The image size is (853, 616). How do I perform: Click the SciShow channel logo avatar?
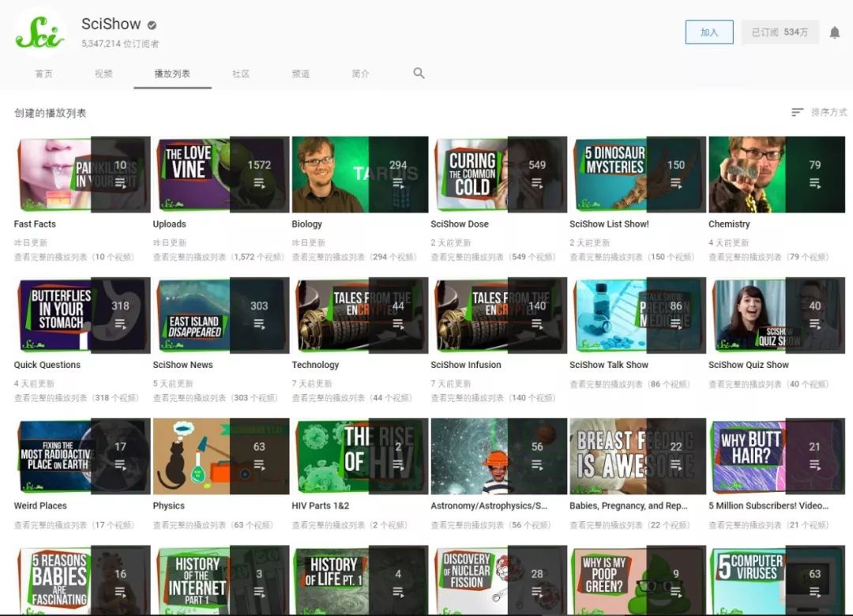(40, 32)
